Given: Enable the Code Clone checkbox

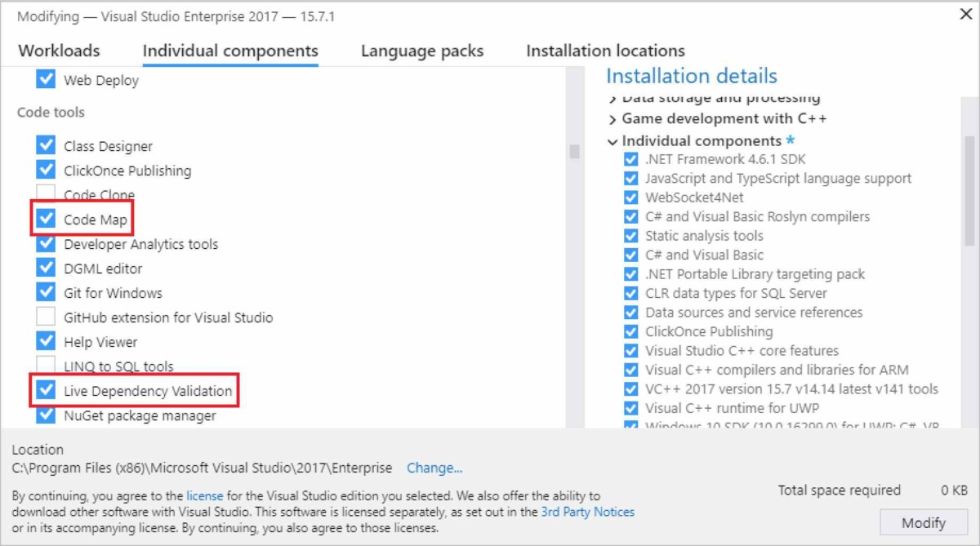Looking at the screenshot, I should click(x=47, y=194).
